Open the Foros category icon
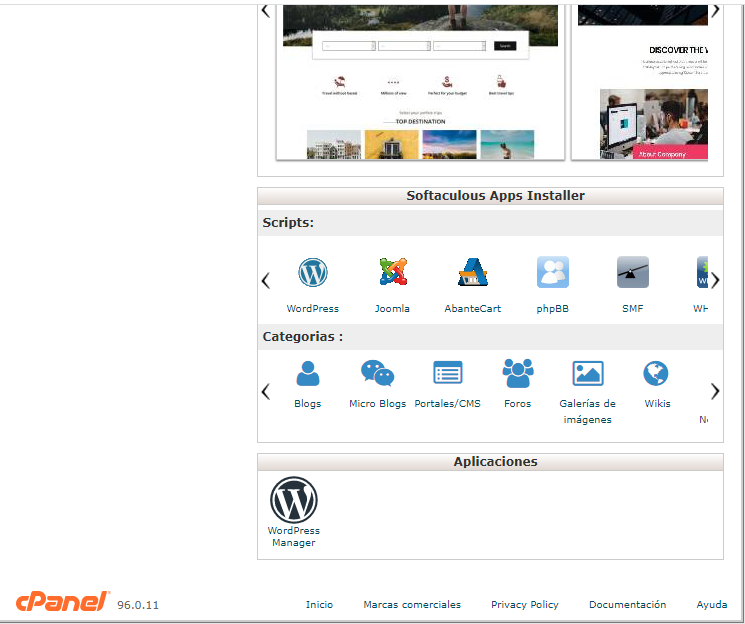 [x=517, y=374]
